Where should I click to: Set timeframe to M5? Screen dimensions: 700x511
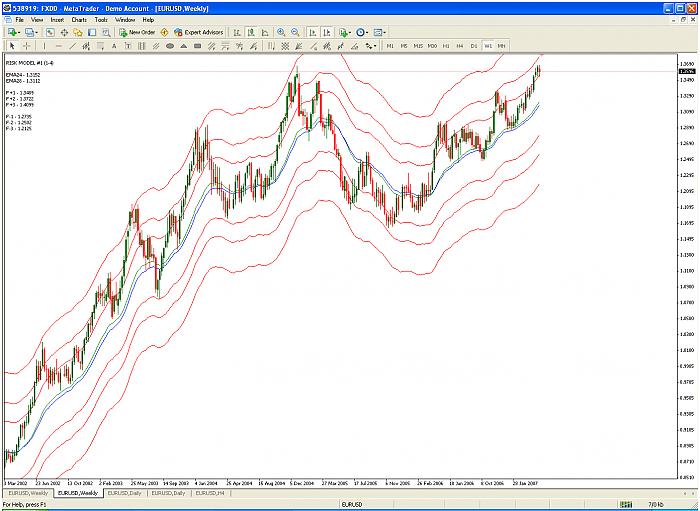tap(404, 46)
